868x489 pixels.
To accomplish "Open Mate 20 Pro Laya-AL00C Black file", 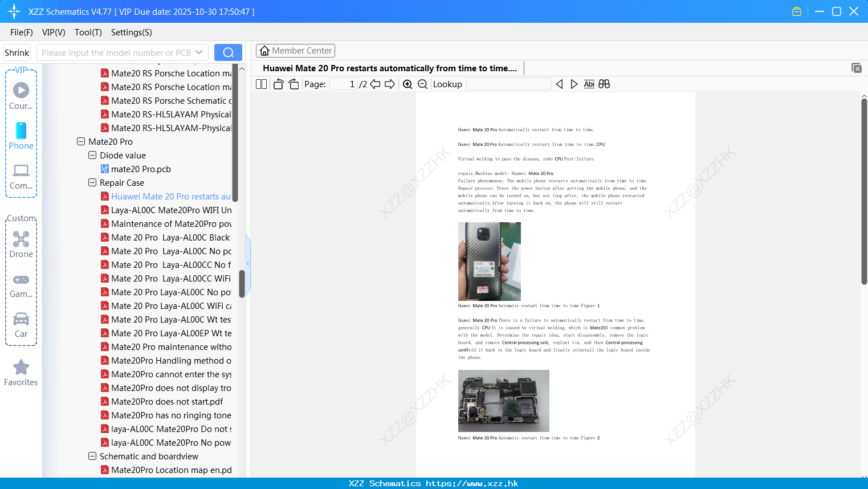I will click(x=165, y=238).
